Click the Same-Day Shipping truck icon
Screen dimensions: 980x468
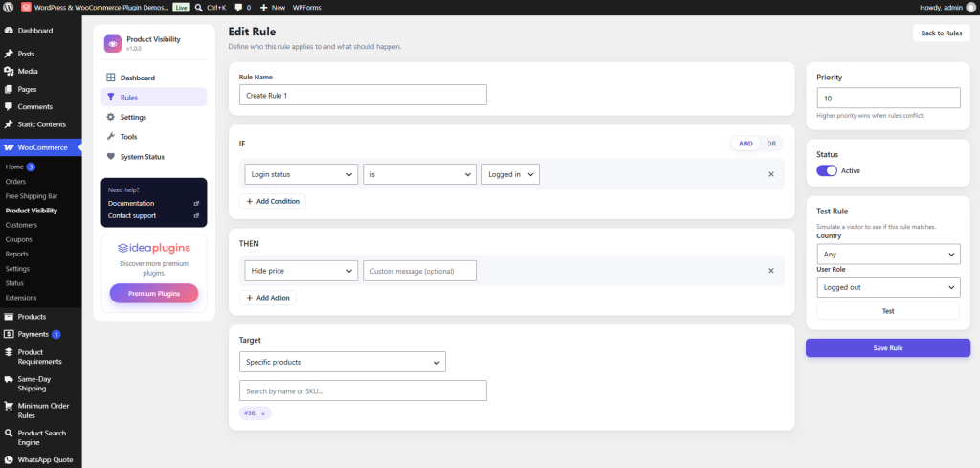9,379
